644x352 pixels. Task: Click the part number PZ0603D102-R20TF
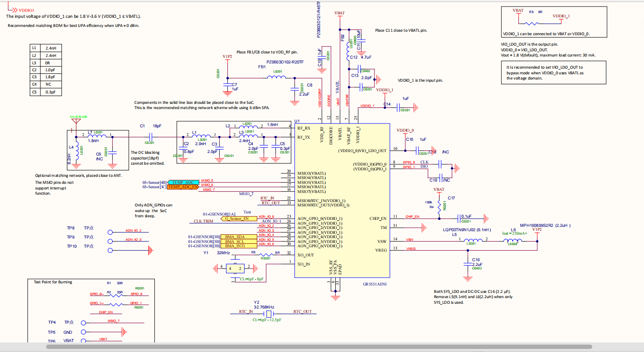click(285, 63)
